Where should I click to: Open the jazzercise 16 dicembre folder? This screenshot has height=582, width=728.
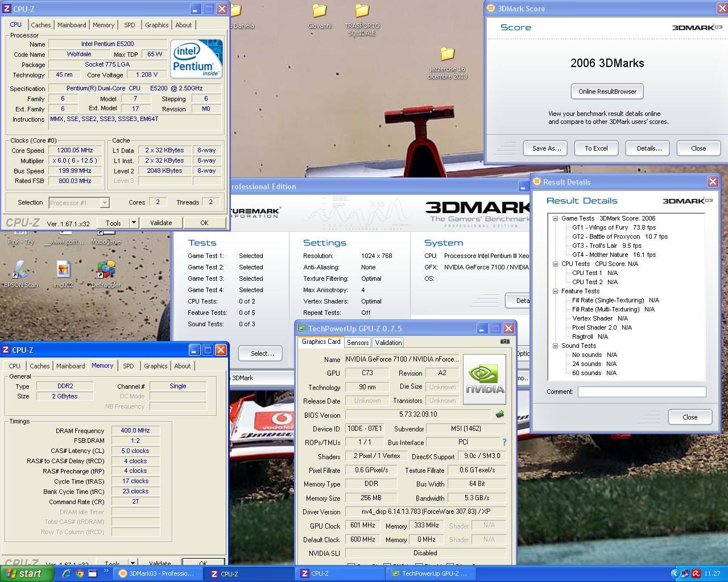448,63
